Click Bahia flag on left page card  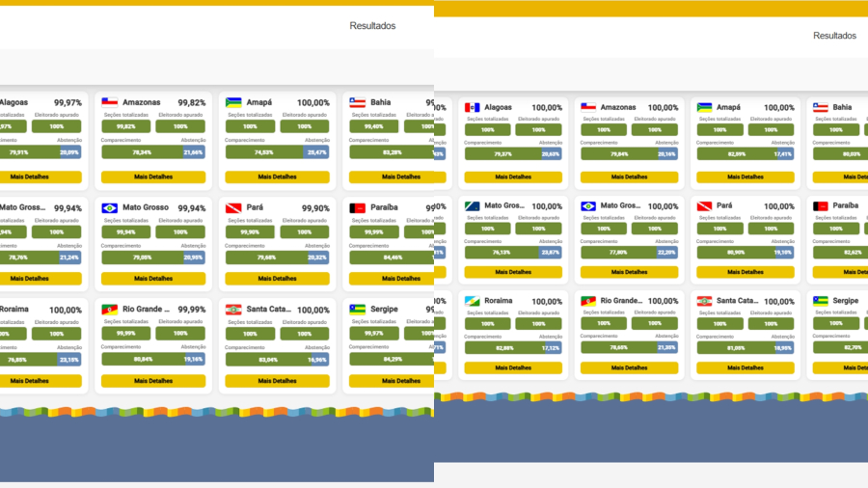[x=358, y=102]
